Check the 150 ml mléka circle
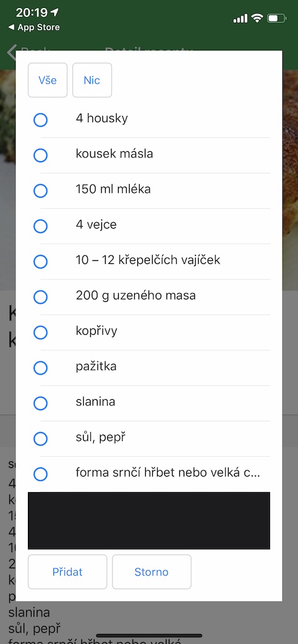The image size is (298, 644). [x=40, y=191]
